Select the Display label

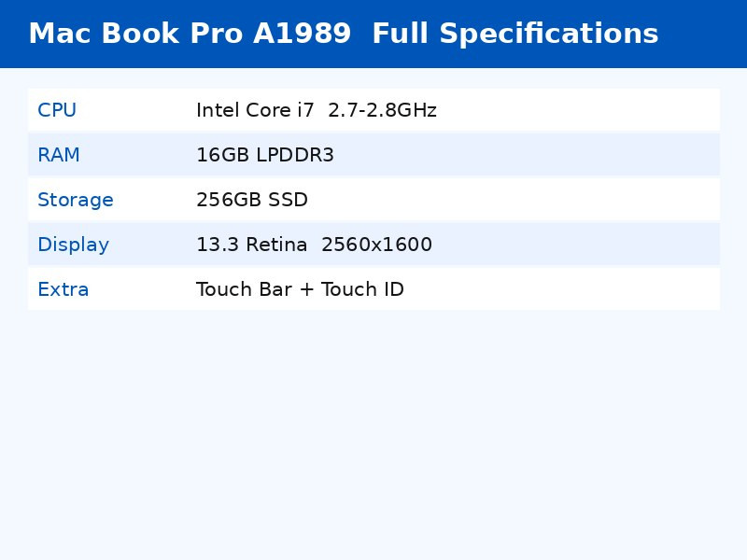click(74, 245)
